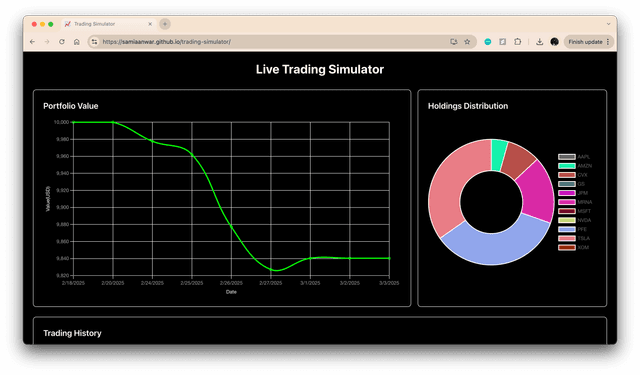Click the Live Trading Simulator title

[320, 69]
